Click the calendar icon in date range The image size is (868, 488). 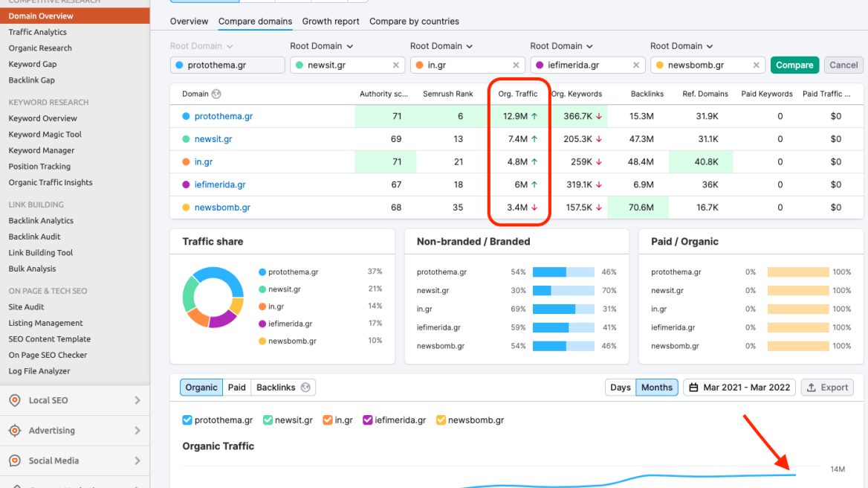tap(694, 388)
